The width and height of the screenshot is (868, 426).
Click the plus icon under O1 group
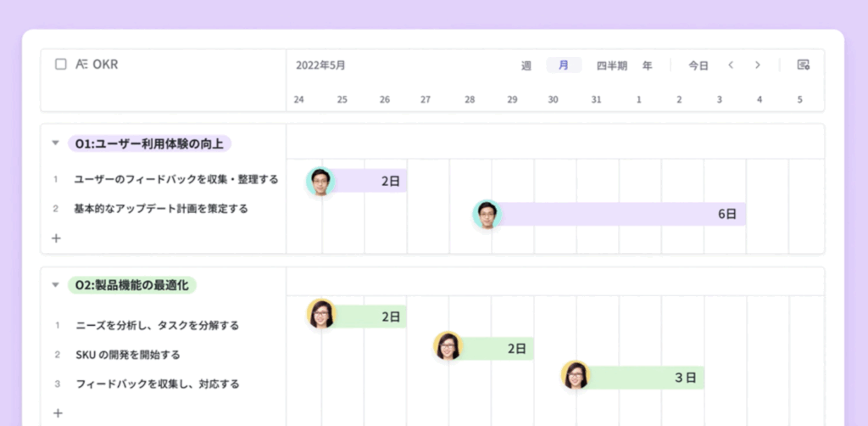(57, 238)
